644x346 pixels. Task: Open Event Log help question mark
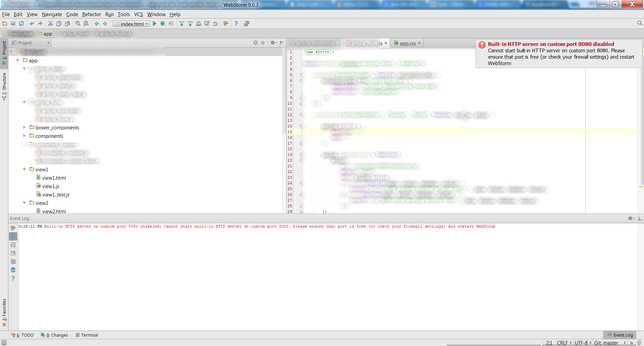point(13,278)
